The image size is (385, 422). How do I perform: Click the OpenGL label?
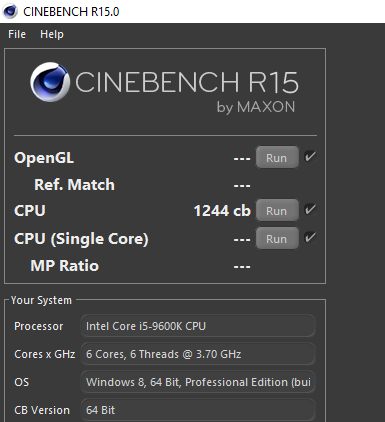click(44, 158)
